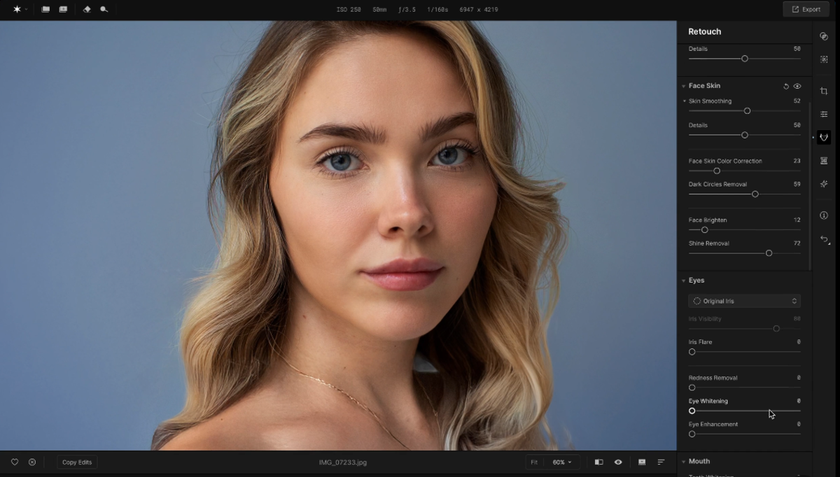
Task: Click the 50mm focal length text
Action: coord(380,10)
